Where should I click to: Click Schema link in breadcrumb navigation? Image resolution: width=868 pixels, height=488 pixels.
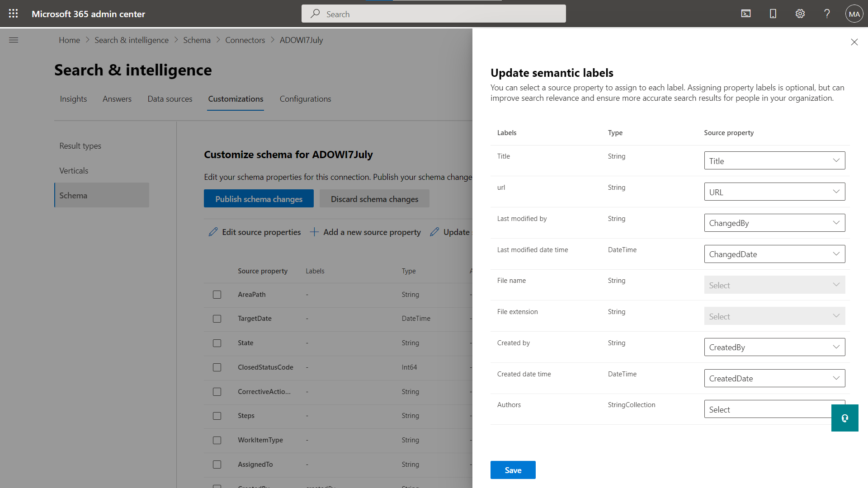[197, 40]
